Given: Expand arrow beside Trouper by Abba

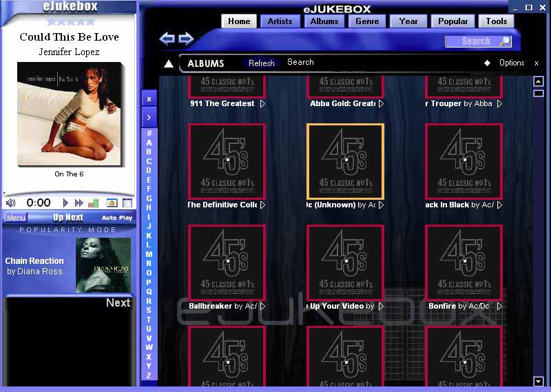Looking at the screenshot, I should pos(500,104).
